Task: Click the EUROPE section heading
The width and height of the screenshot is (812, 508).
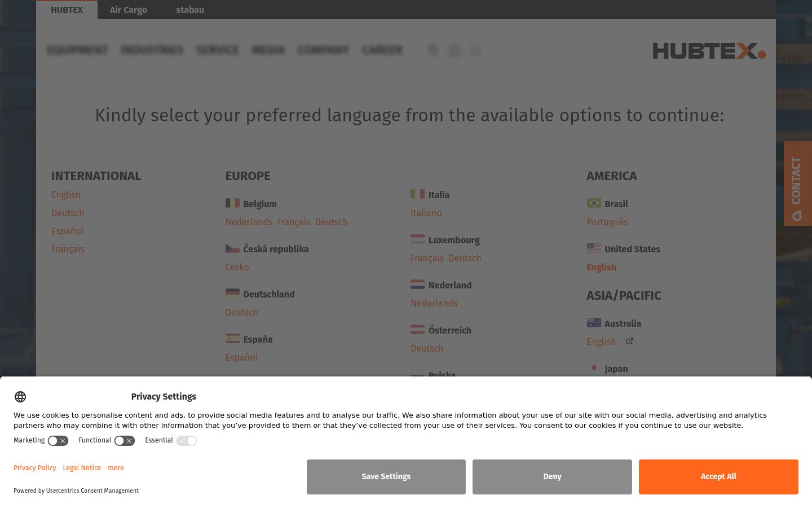Action: [248, 176]
